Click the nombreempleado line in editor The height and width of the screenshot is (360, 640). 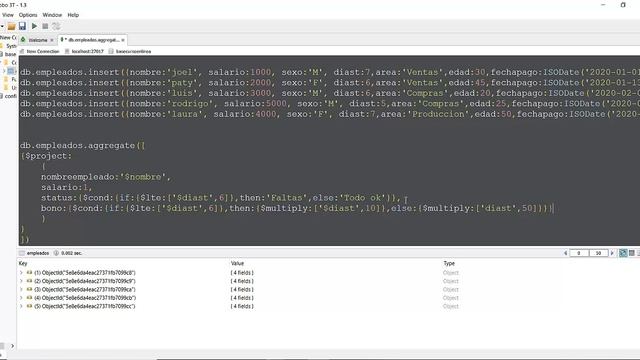tap(106, 177)
